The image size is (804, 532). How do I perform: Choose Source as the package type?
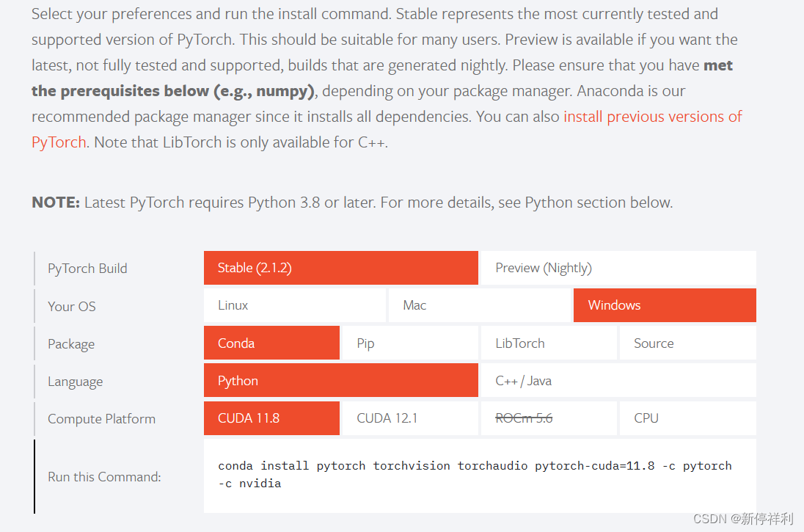(x=687, y=343)
